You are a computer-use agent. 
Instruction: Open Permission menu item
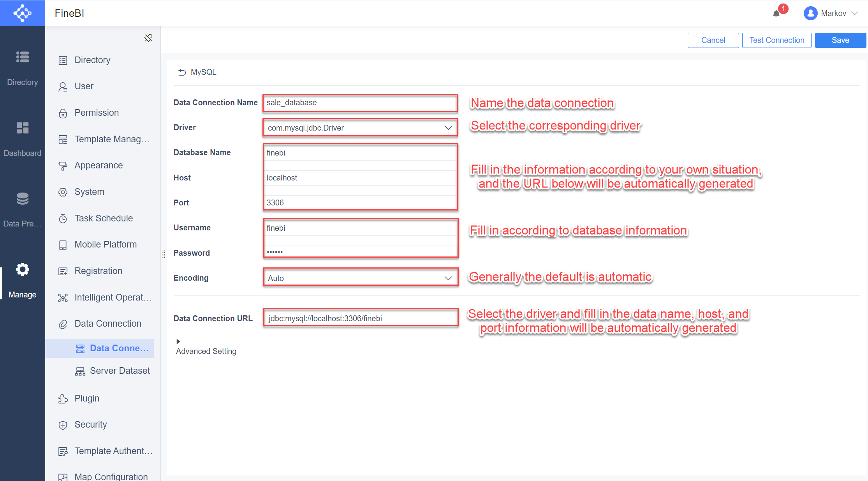tap(103, 113)
